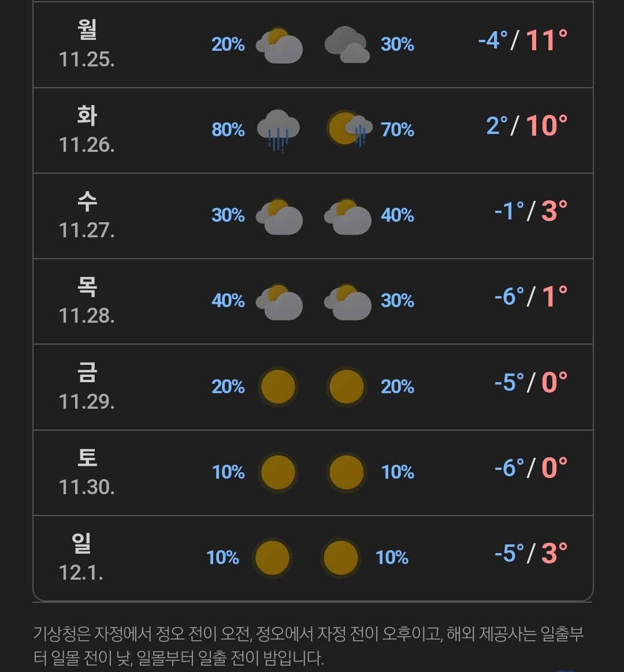Click Wednesday 11.27 morning partly cloudy icon
624x672 pixels.
[279, 216]
